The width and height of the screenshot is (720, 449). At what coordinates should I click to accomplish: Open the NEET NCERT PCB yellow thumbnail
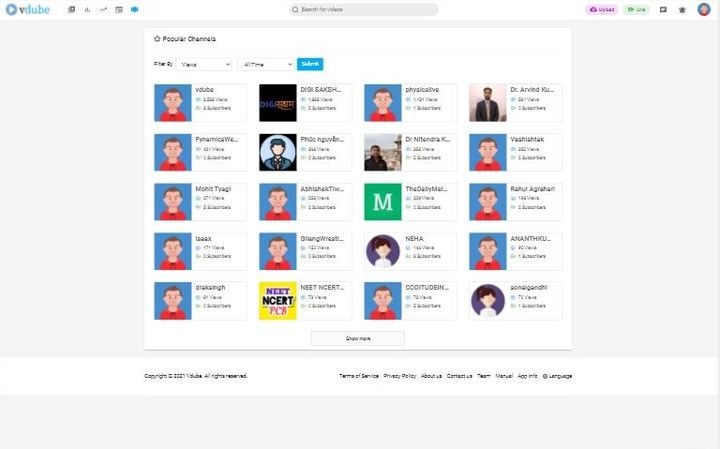point(278,301)
